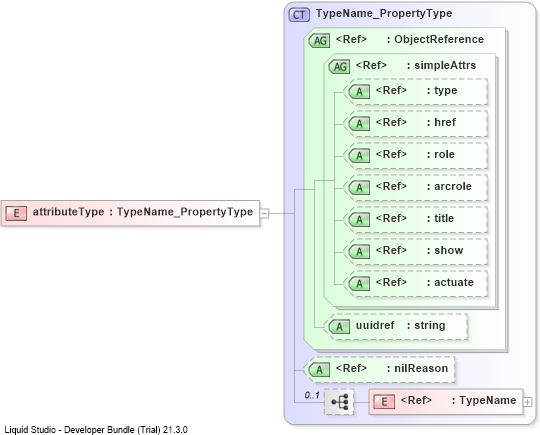Select the TypeName_PropertyType complex type title
The image size is (540, 435).
tap(384, 13)
